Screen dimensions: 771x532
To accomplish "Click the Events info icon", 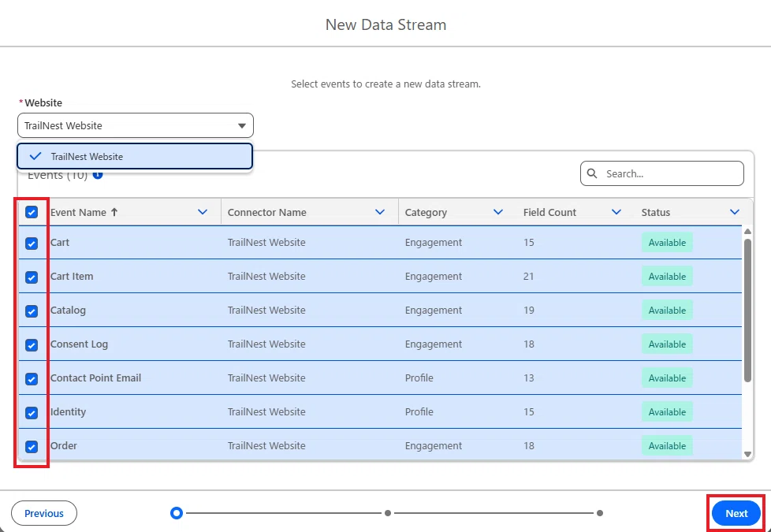I will tap(98, 174).
